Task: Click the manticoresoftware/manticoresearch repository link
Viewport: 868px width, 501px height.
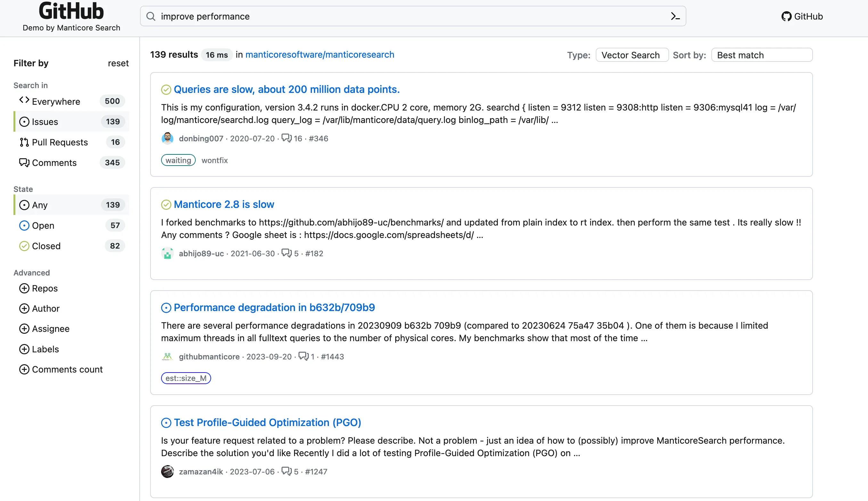Action: click(x=320, y=54)
